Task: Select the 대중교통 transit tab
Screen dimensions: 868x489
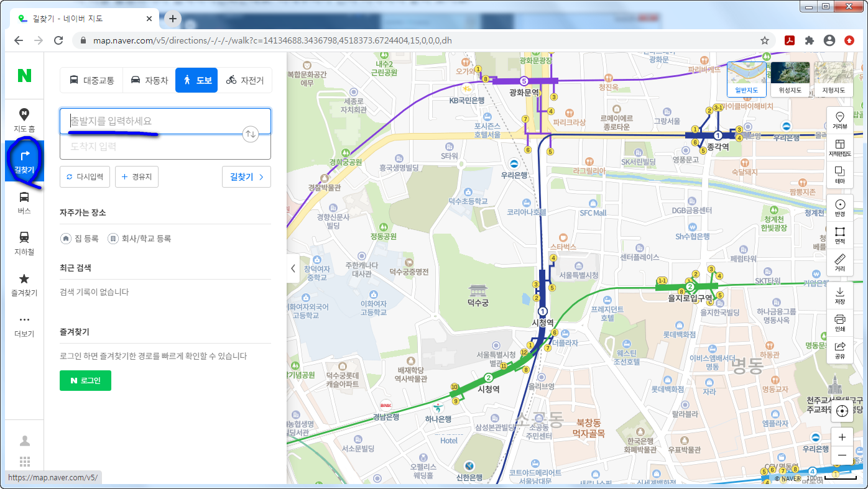Action: [x=91, y=80]
